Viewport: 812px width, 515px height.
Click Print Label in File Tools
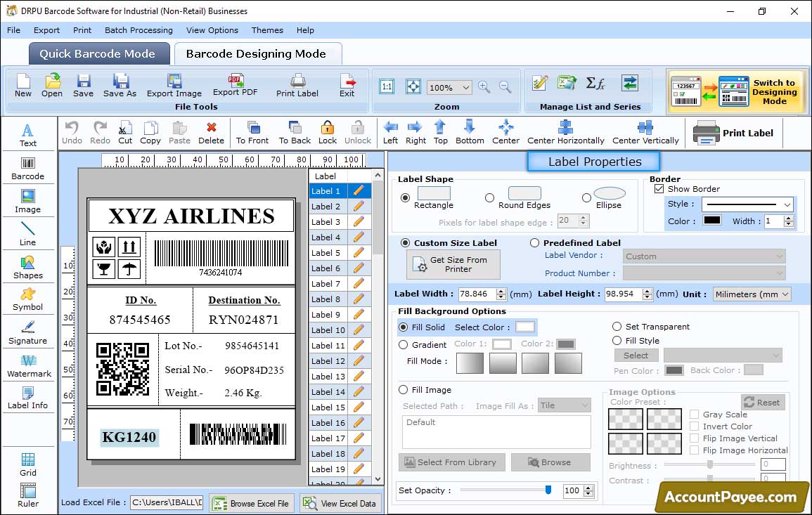[x=297, y=86]
